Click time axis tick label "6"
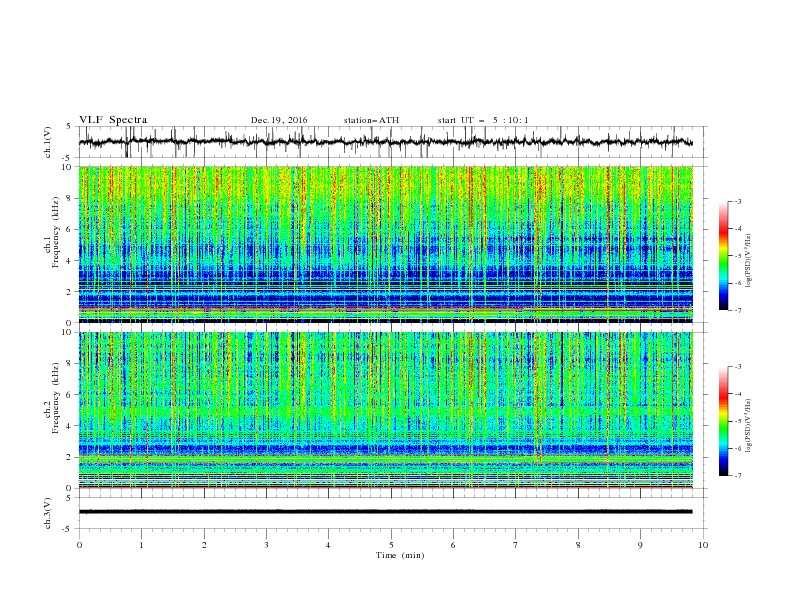 (454, 545)
